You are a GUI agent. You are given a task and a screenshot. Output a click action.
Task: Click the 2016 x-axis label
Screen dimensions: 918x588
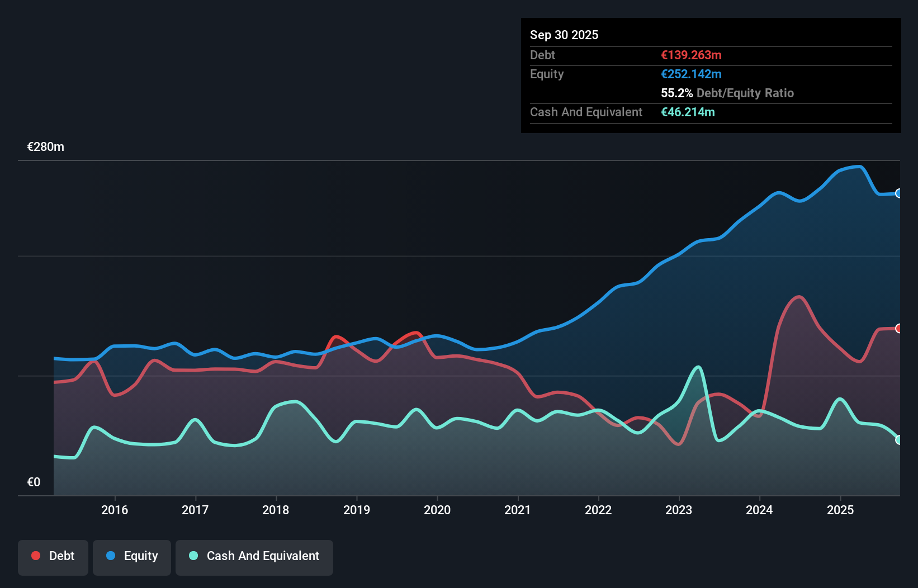115,510
